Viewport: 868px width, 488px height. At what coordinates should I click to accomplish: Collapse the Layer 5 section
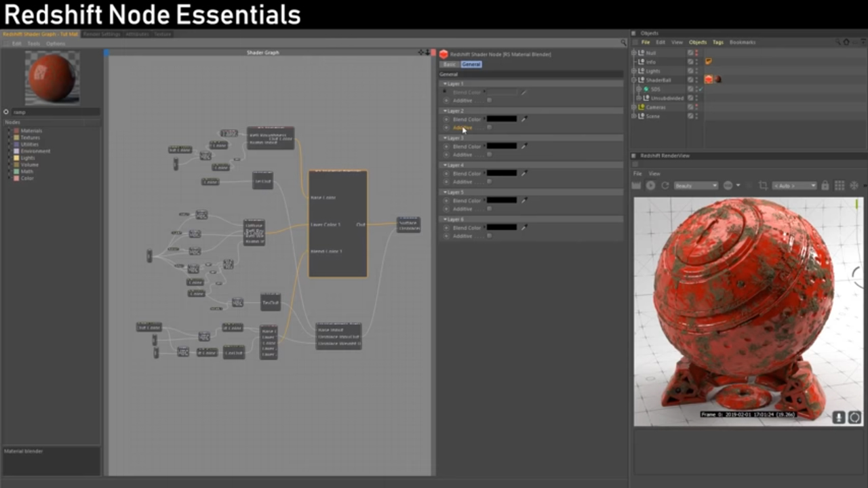click(x=445, y=192)
